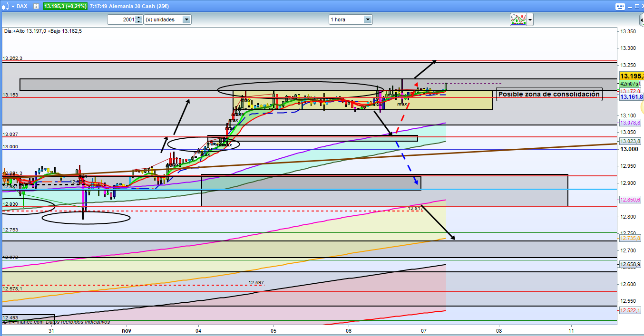Click the orange 12.735,8 price tag
The width and height of the screenshot is (644, 336).
[631, 239]
